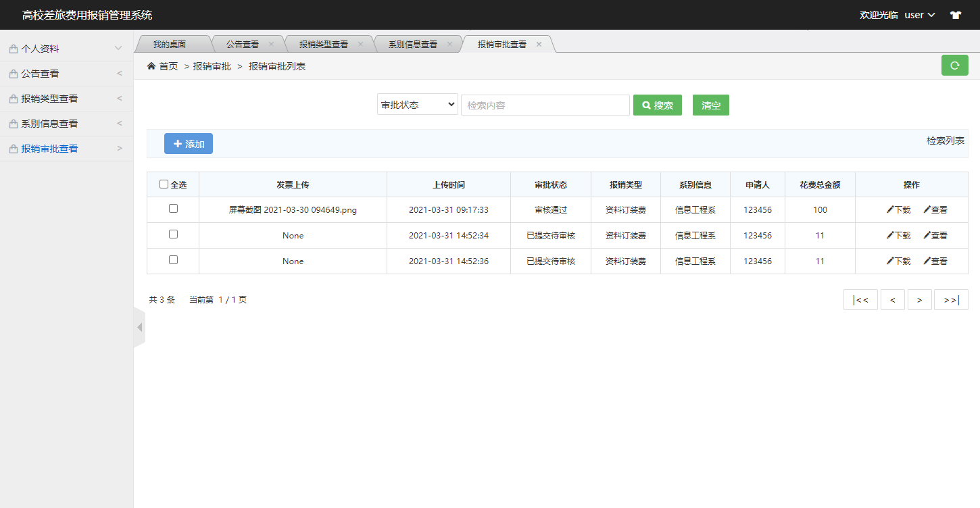This screenshot has width=980, height=508.
Task: Click the home icon in the breadcrumb
Action: click(151, 66)
